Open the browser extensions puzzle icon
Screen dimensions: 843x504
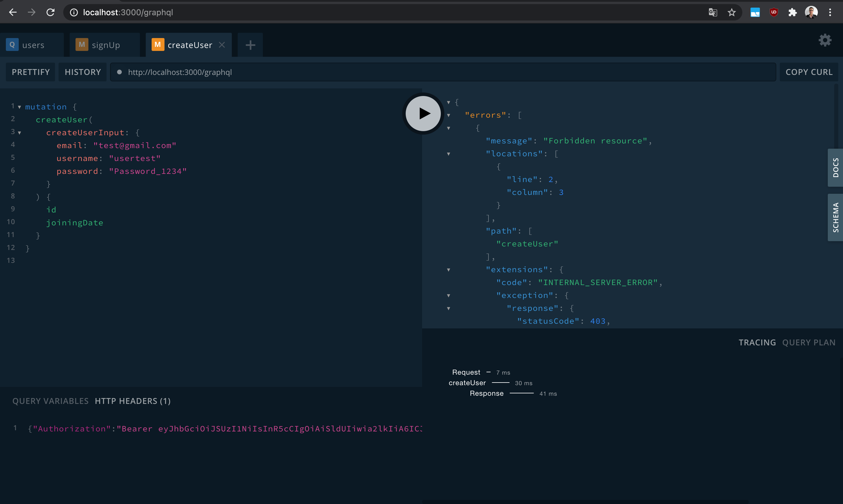pyautogui.click(x=792, y=13)
